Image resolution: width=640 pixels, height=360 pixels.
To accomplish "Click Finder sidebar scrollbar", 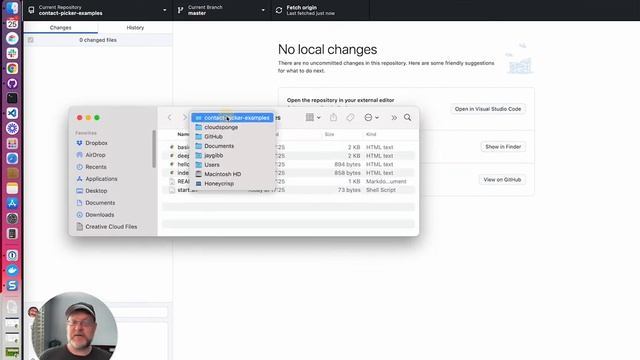I will click(154, 149).
